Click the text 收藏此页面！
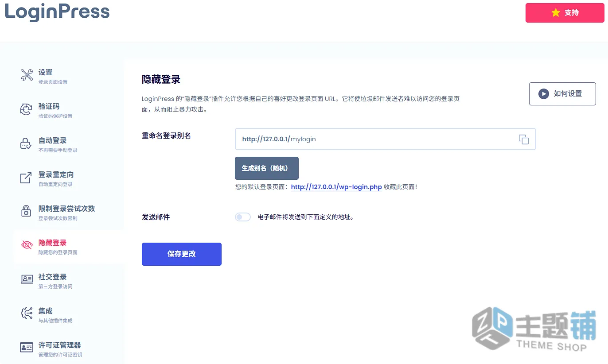Viewport: 608px width, 364px height. (401, 187)
